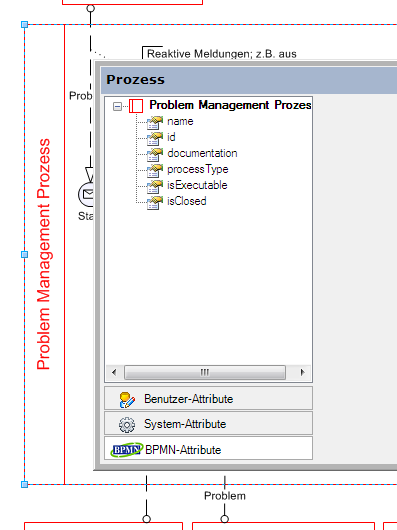Click the vertical Problem Management Prozess pool label
The width and height of the screenshot is (397, 530).
[44, 254]
